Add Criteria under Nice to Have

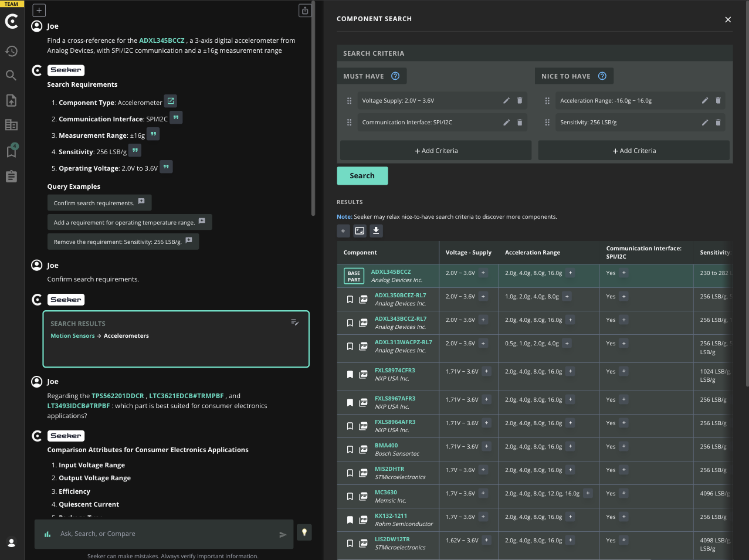point(634,151)
